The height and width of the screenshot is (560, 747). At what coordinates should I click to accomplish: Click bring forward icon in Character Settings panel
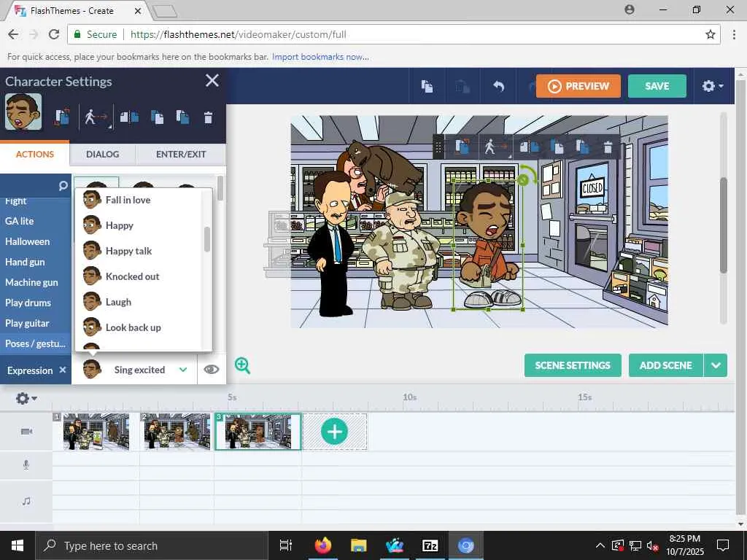[x=157, y=117]
